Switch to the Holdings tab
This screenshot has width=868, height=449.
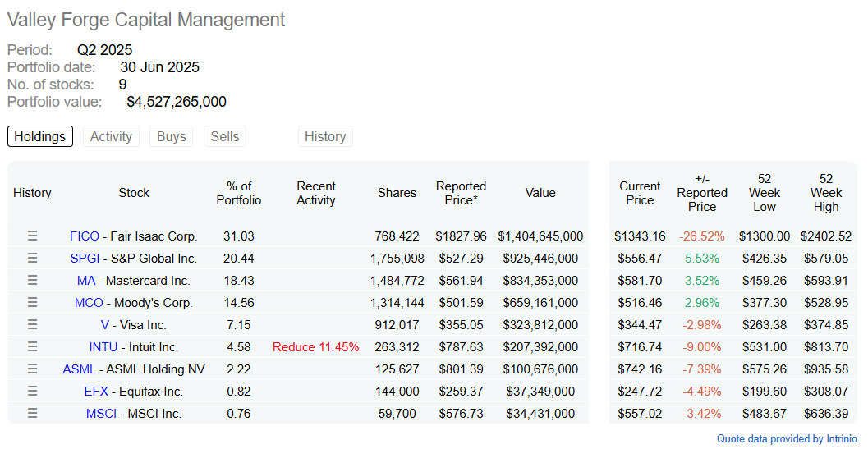click(40, 136)
